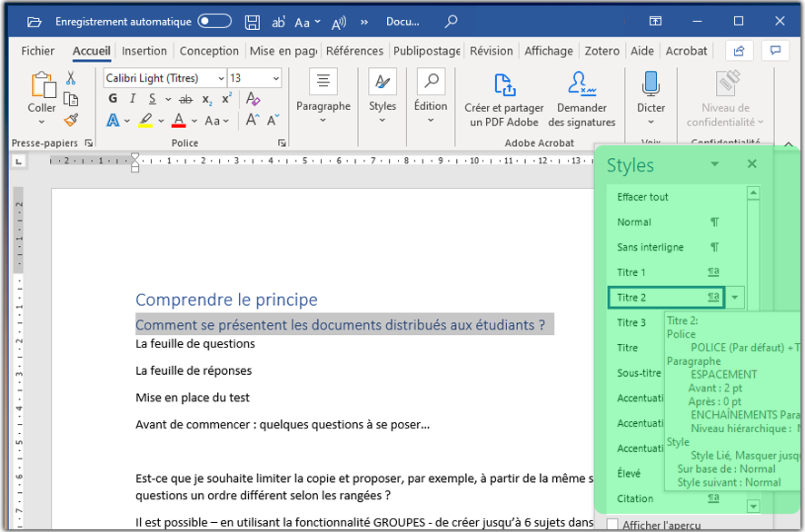Open the search magnifier in the title bar
Viewport: 805px width, 532px height.
451,22
